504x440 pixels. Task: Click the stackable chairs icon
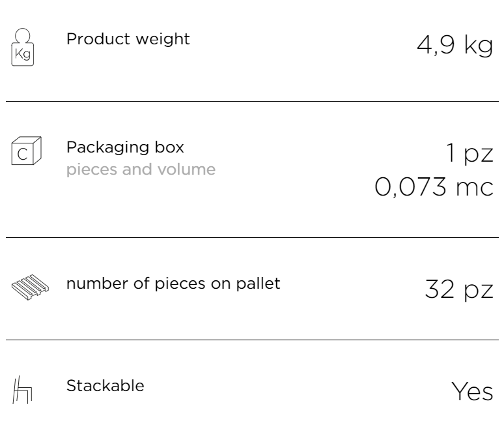coord(23,389)
